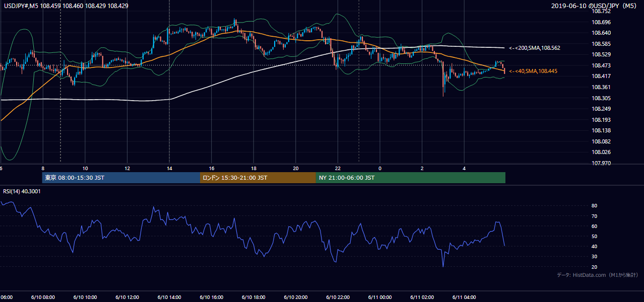Click hour label 12 on price chart axis
644x302 pixels.
coord(127,168)
